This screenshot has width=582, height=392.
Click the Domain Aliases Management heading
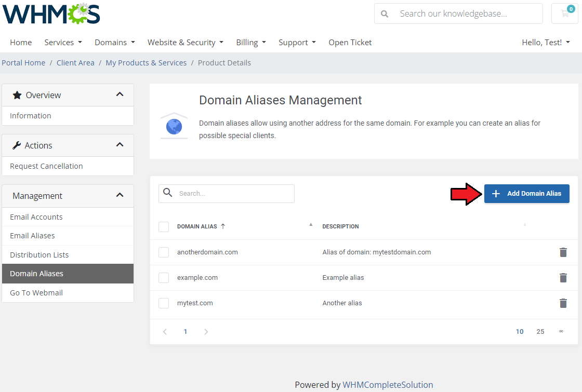point(280,100)
